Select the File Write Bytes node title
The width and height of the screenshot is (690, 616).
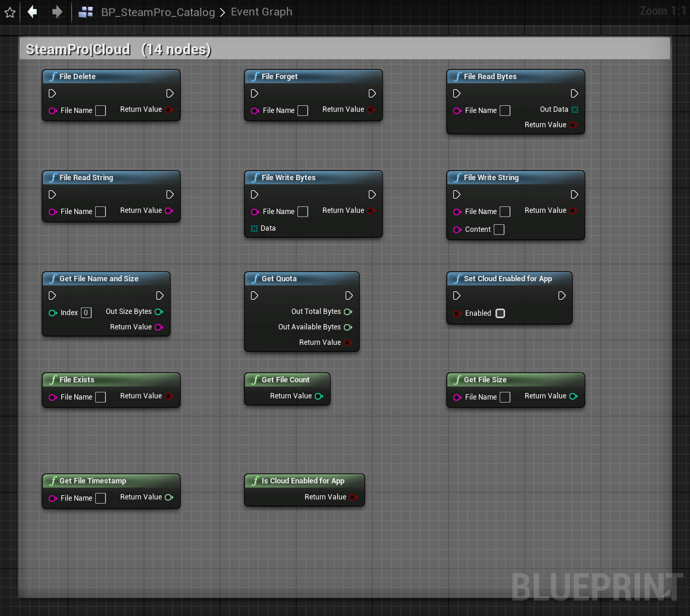point(288,178)
